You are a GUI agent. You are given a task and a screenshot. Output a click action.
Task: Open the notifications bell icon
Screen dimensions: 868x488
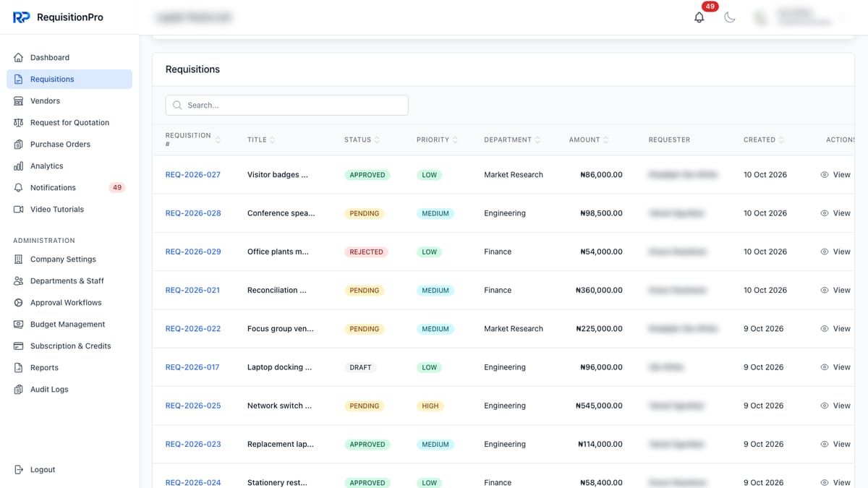click(x=699, y=17)
